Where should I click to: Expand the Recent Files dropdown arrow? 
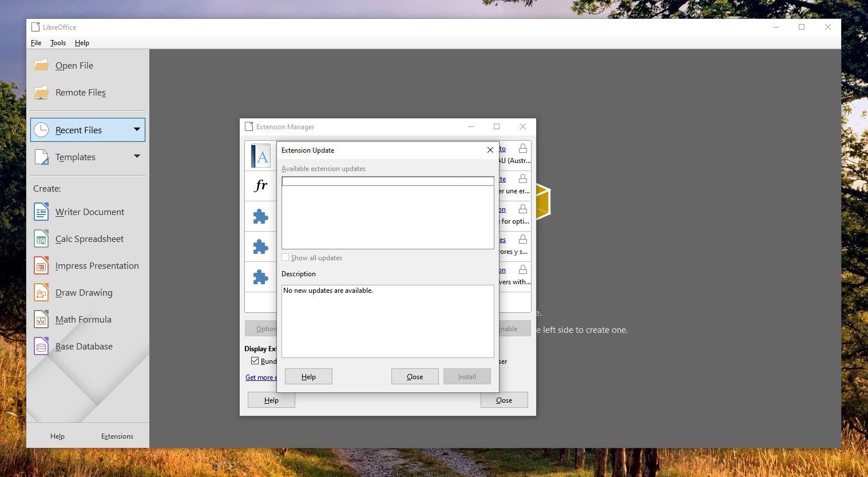(137, 130)
